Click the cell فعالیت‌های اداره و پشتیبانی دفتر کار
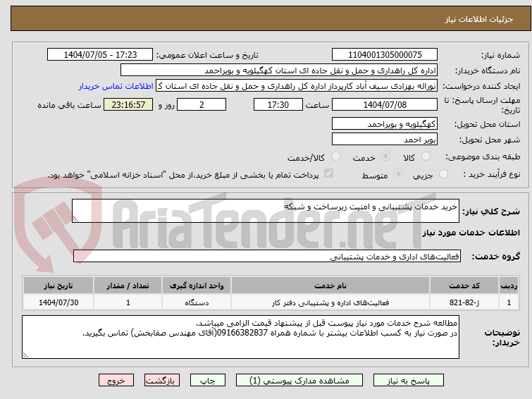Viewport: 532px width, 399px height. coord(330,302)
